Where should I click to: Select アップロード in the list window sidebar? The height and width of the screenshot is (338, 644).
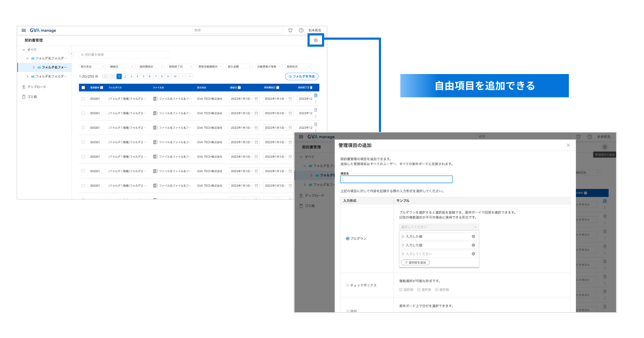[36, 86]
